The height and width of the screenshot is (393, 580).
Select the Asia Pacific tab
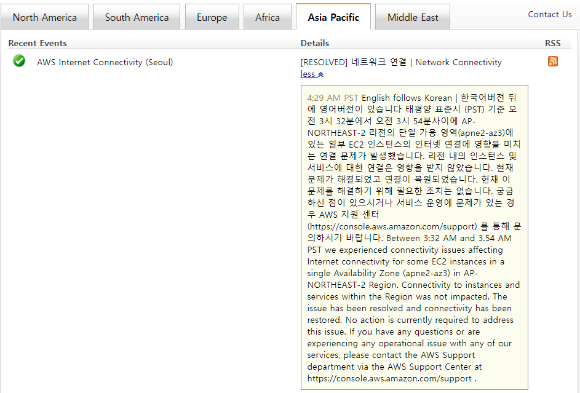pos(333,17)
